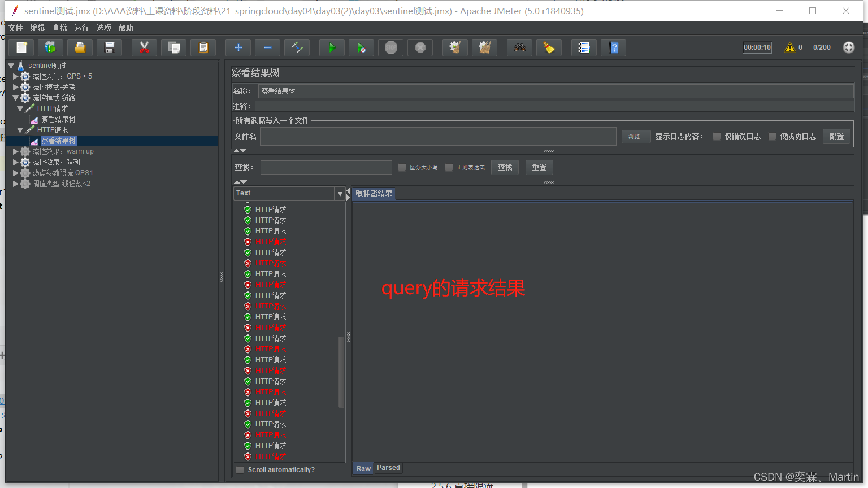This screenshot has width=868, height=488.
Task: Expand the 流控模式-关联 tree node
Action: [16, 87]
